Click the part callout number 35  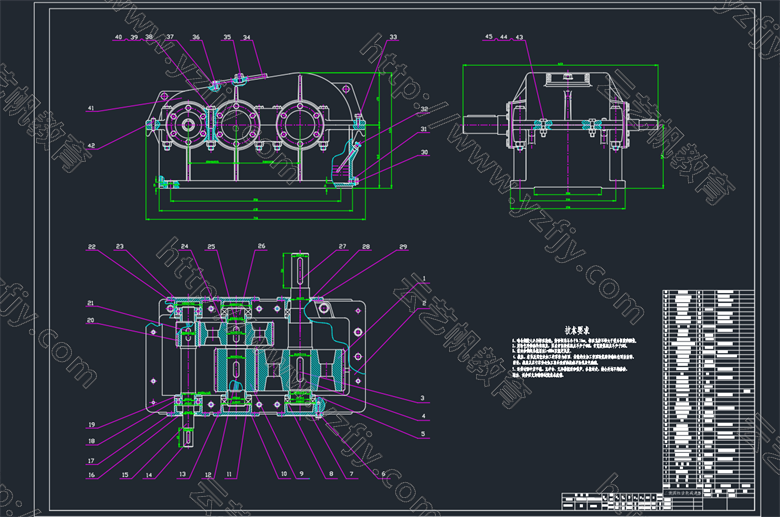(x=227, y=37)
